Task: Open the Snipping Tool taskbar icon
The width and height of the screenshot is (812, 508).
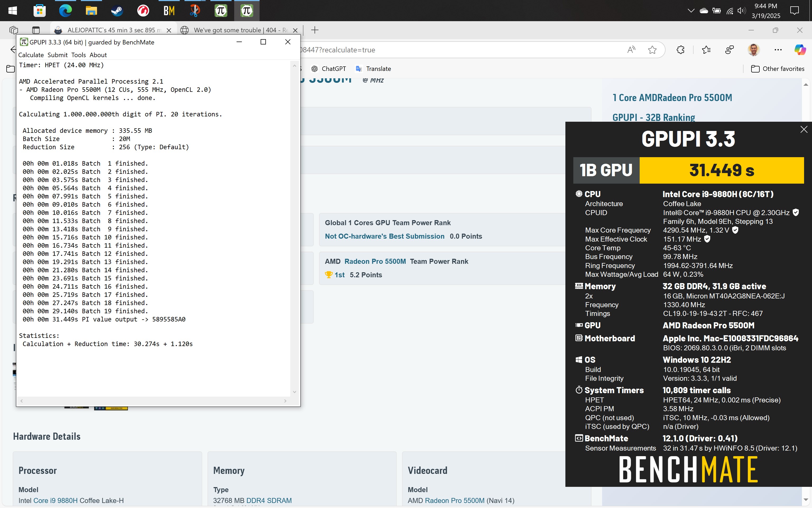Action: click(195, 11)
